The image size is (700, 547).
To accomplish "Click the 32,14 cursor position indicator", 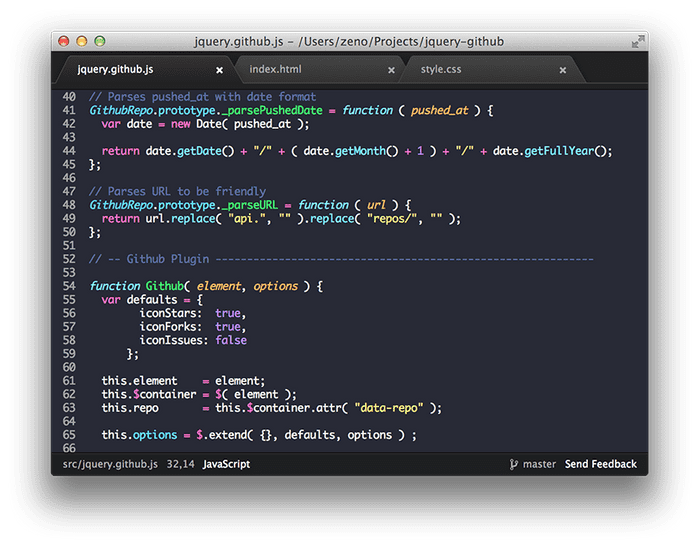I will coord(180,464).
